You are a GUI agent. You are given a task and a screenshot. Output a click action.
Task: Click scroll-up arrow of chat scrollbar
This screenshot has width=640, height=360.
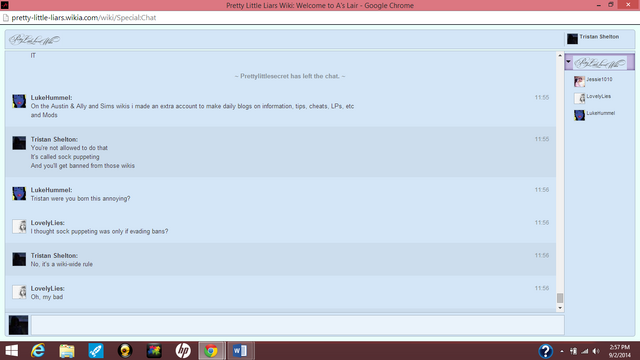(x=560, y=56)
